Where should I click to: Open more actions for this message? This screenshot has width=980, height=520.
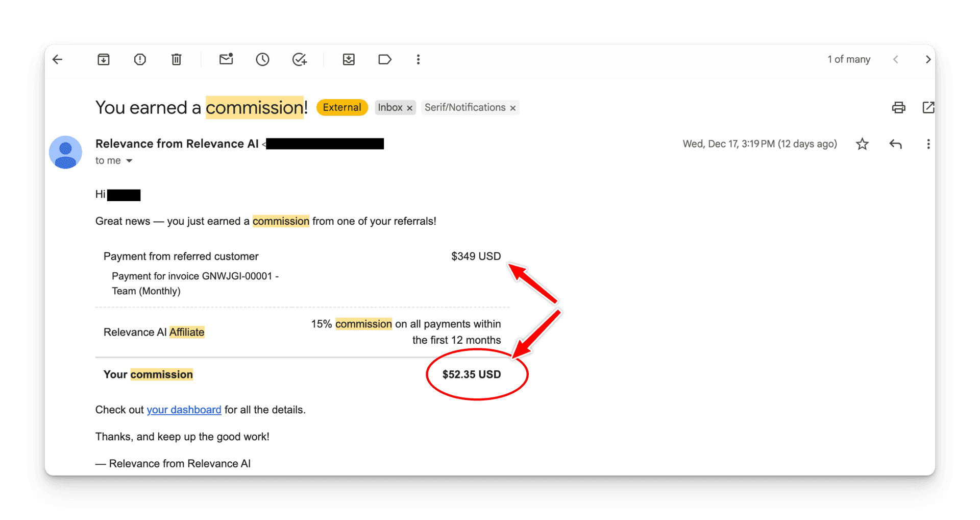(x=928, y=144)
